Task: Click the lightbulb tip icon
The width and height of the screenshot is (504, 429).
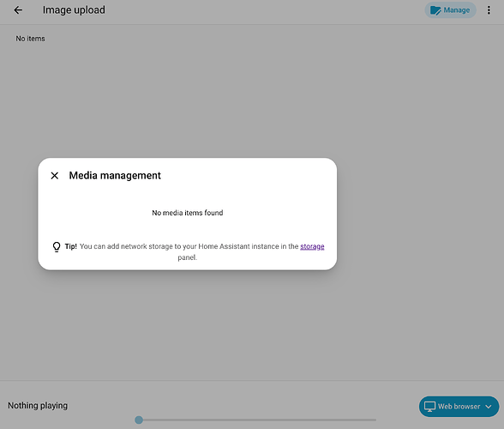Action: [57, 247]
